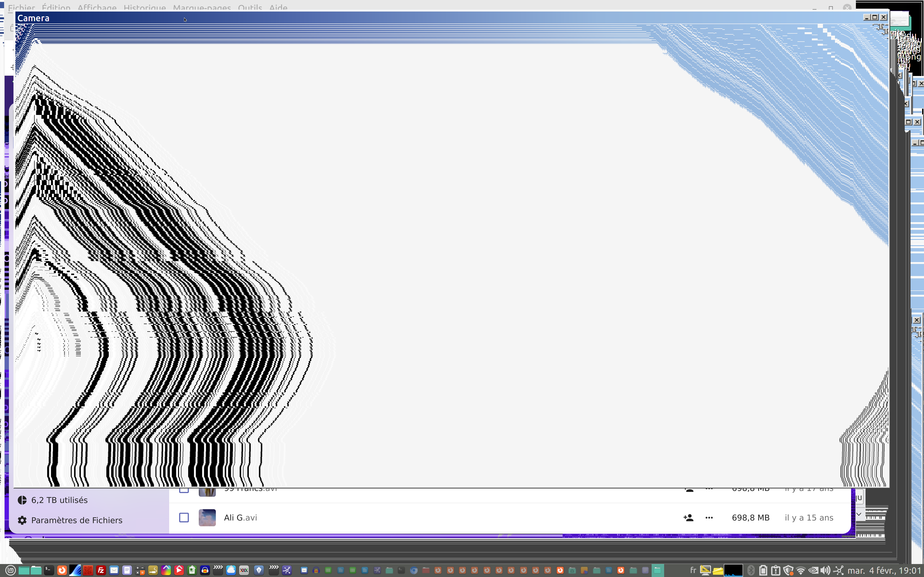This screenshot has width=924, height=577.
Task: Open the fr keyboard layout selector
Action: 693,571
